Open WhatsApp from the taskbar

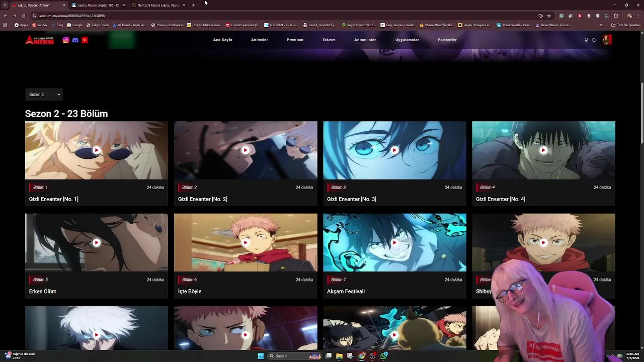click(384, 356)
